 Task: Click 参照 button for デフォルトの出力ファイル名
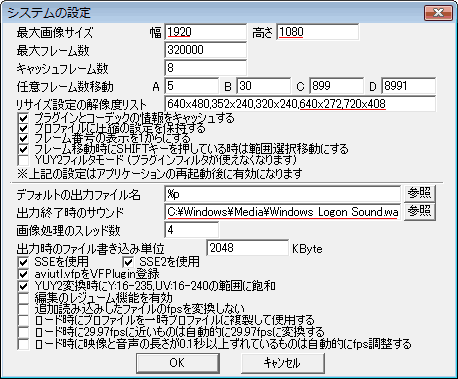pyautogui.click(x=420, y=193)
